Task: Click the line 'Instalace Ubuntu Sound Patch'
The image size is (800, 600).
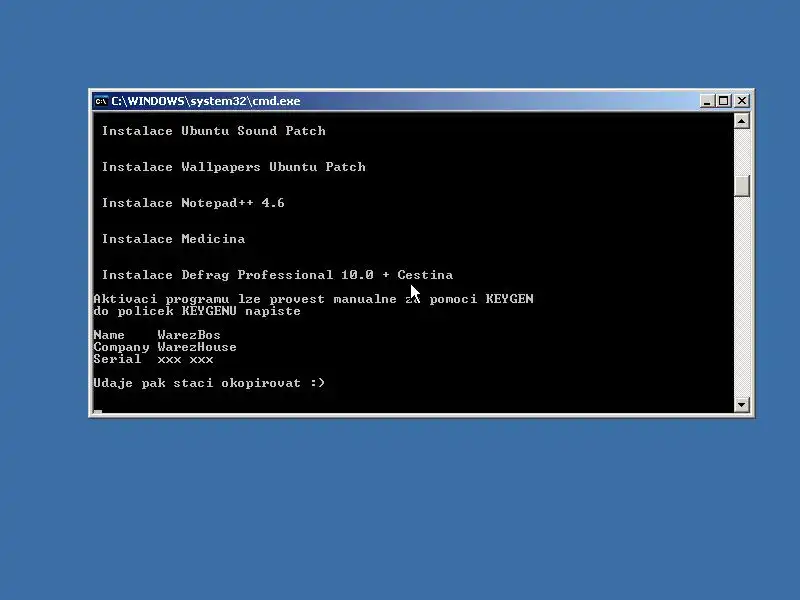Action: click(213, 131)
